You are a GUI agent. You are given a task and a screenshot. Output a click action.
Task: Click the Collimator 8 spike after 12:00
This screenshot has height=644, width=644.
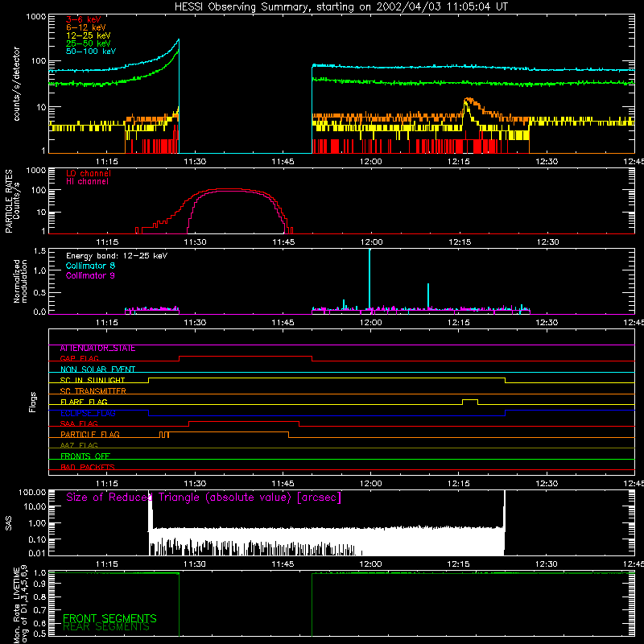coord(428,295)
